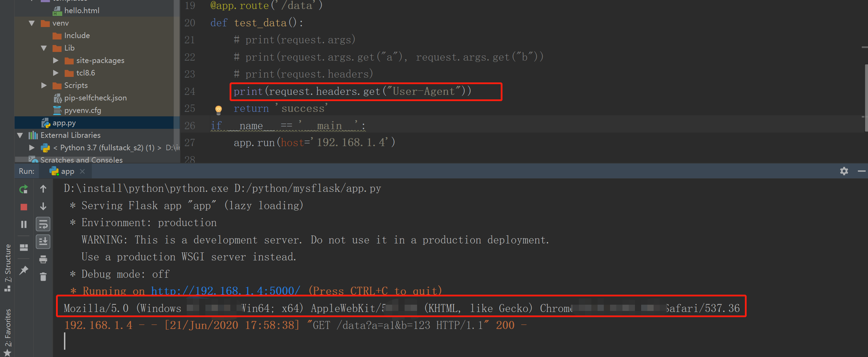Expand the Scripts folder
This screenshot has height=357, width=868.
44,86
